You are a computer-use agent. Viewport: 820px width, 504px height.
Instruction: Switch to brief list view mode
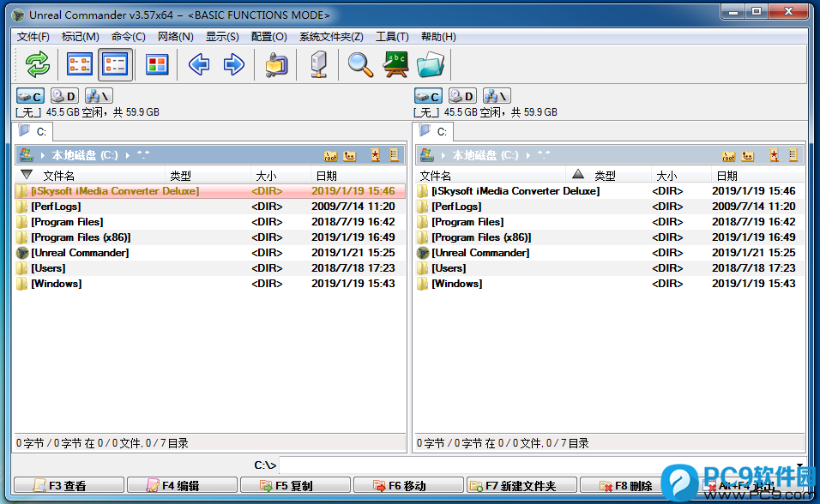point(80,65)
